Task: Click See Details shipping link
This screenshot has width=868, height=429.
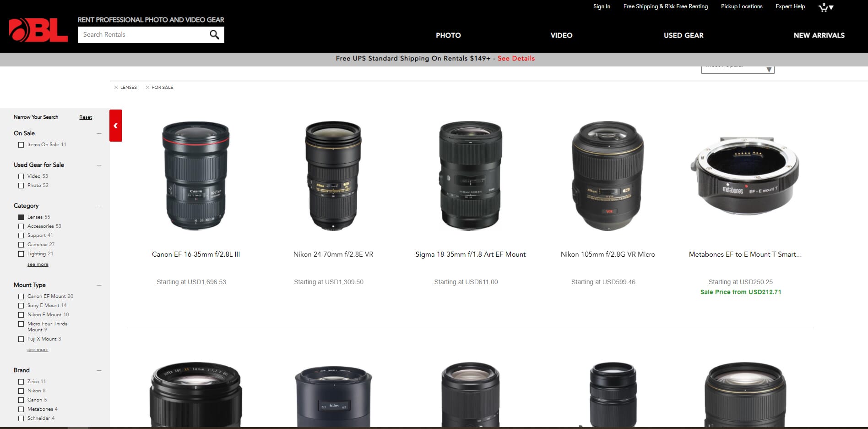Action: point(516,58)
